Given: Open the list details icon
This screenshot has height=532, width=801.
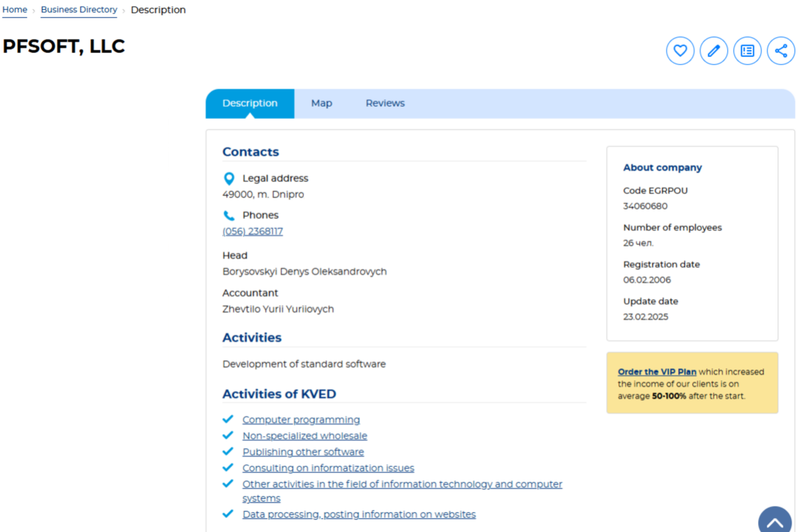Looking at the screenshot, I should pos(747,50).
